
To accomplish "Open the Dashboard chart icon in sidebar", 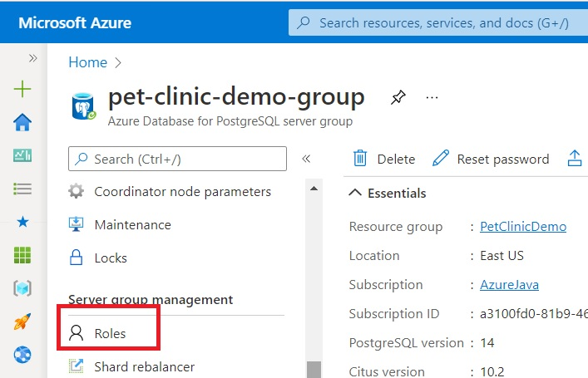I will coord(22,155).
